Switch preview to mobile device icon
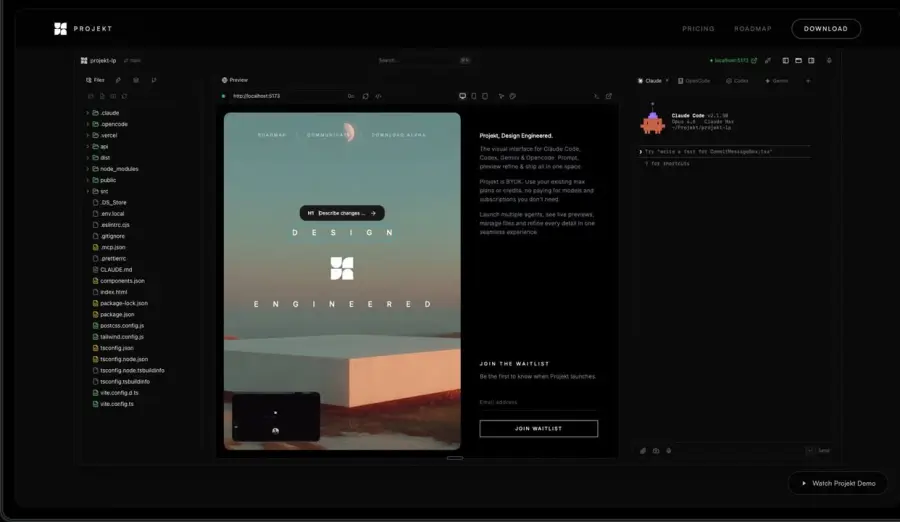This screenshot has width=900, height=522. (x=474, y=96)
